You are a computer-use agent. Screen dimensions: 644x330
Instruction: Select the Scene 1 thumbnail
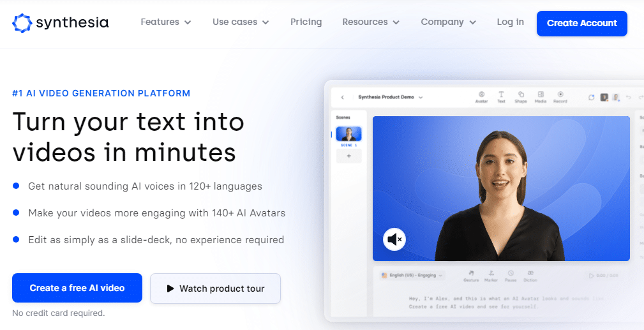[348, 134]
